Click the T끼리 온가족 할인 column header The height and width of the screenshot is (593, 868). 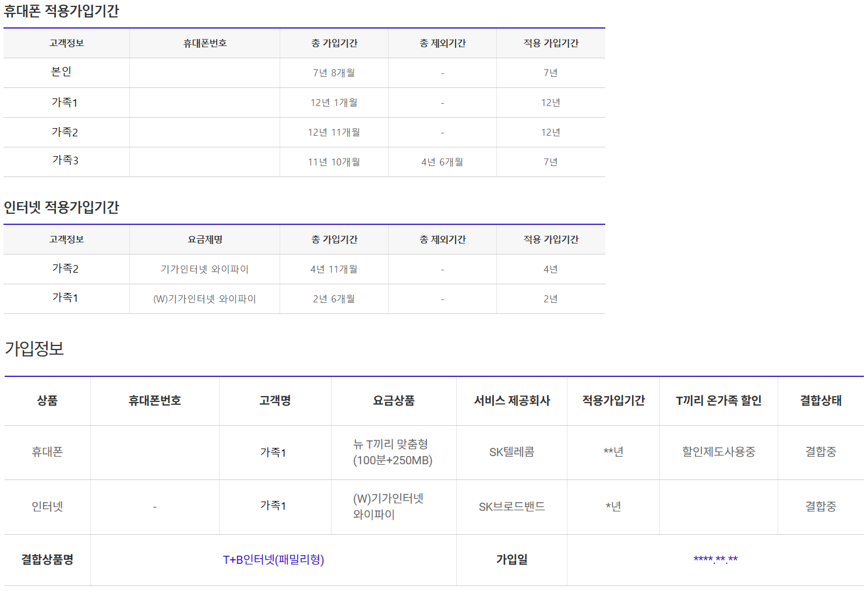pos(718,401)
